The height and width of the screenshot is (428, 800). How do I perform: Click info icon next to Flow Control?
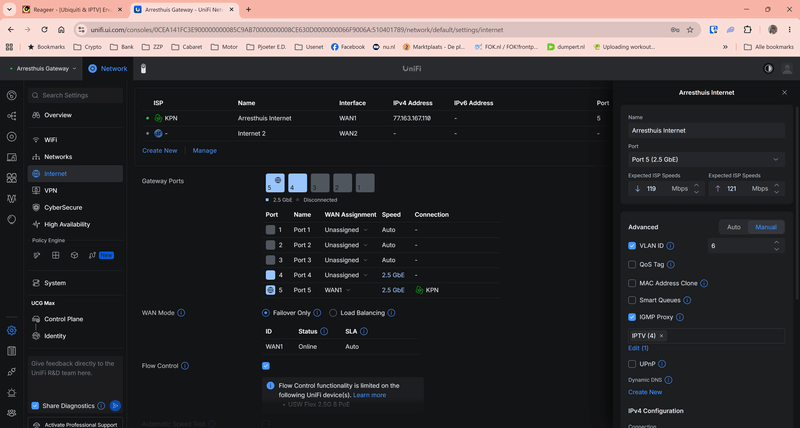coord(185,366)
